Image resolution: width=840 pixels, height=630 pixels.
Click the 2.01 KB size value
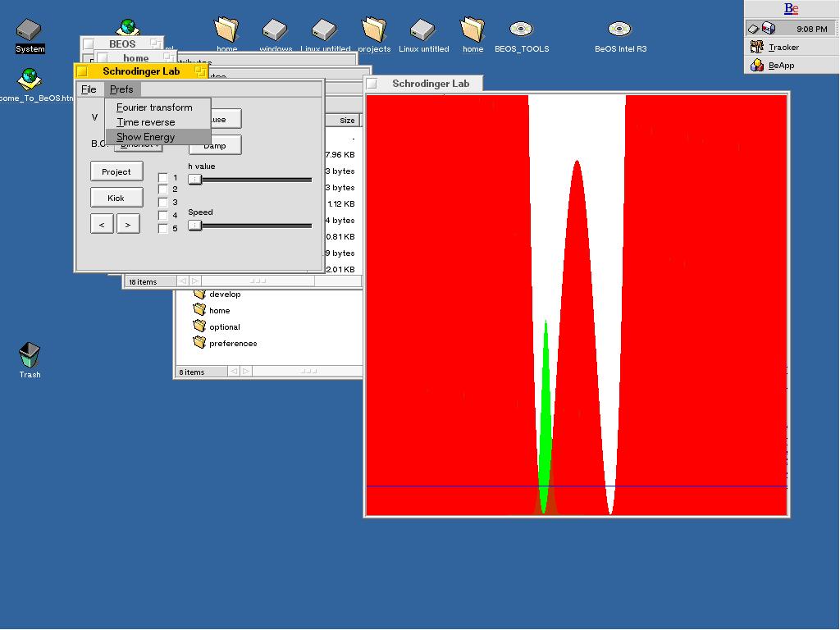click(x=340, y=269)
